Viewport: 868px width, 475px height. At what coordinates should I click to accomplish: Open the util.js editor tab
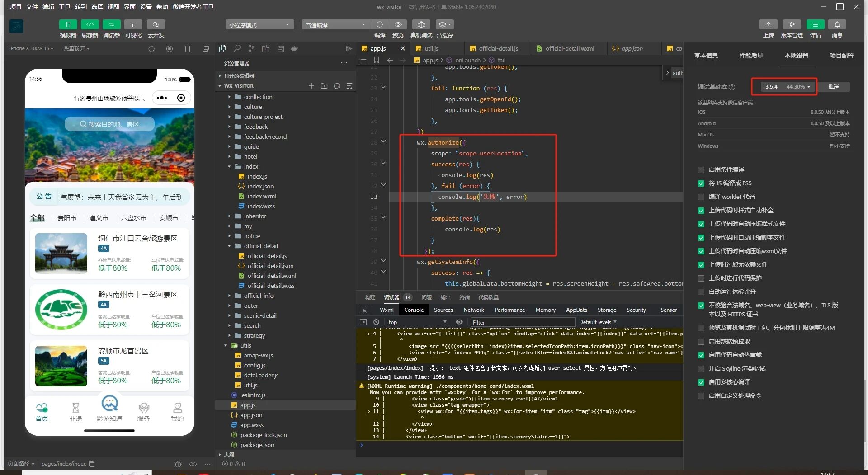[431, 49]
